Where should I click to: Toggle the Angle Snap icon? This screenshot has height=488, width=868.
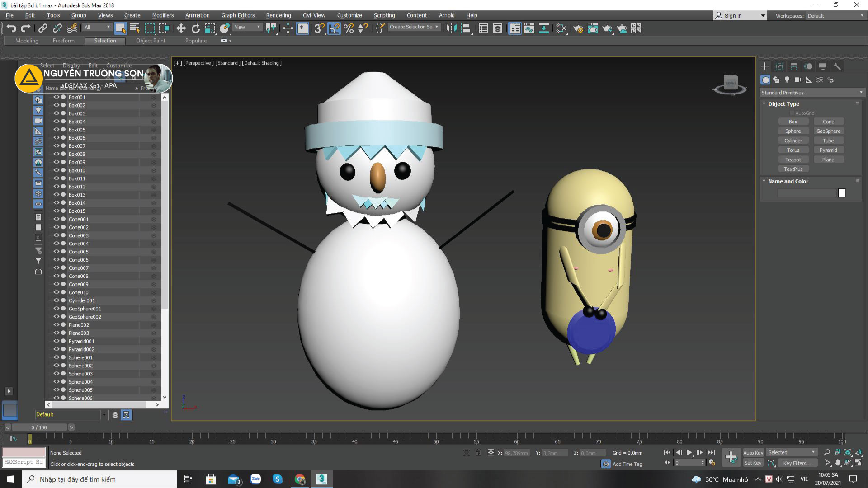click(x=334, y=28)
